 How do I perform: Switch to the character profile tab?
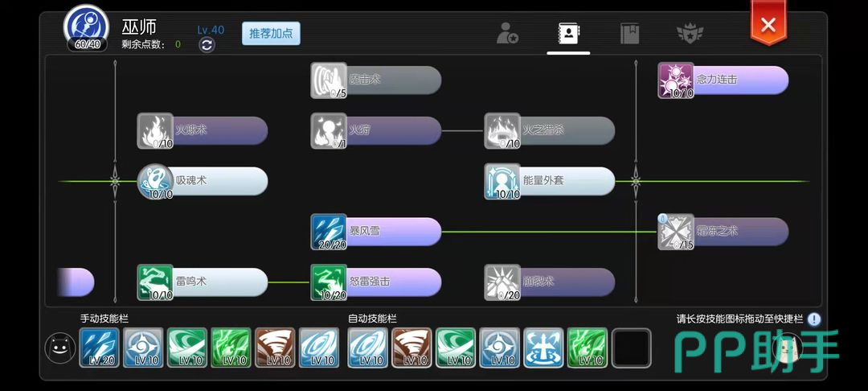[506, 33]
